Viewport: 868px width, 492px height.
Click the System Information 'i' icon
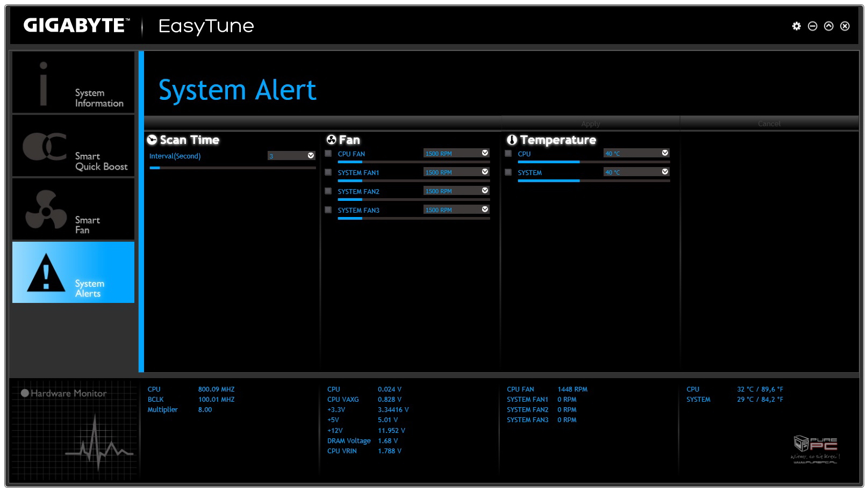pyautogui.click(x=44, y=83)
